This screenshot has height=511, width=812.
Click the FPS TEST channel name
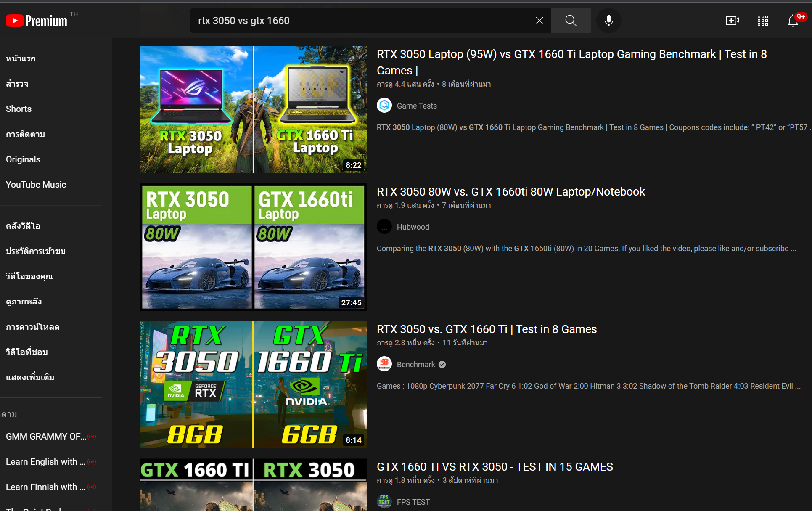tap(413, 502)
